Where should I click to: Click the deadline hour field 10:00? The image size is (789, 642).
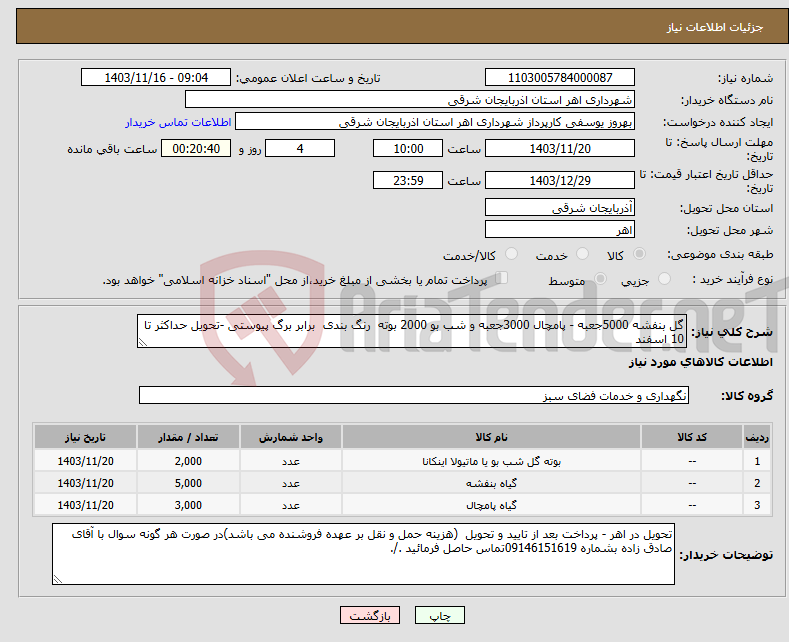point(408,148)
